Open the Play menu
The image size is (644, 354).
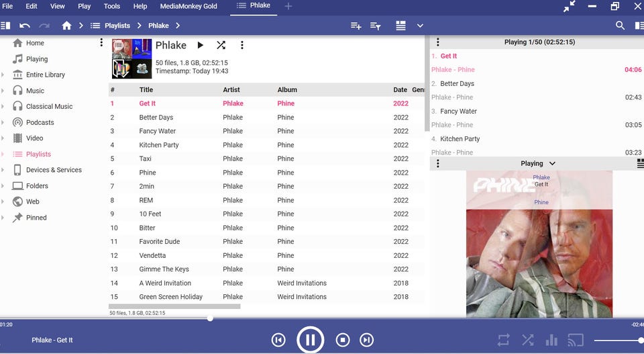(x=85, y=6)
